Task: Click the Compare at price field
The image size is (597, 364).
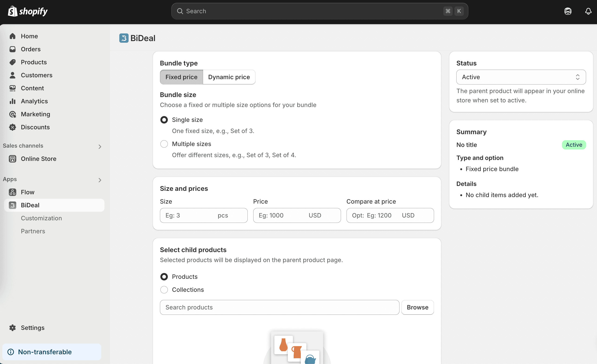Action: 390,215
